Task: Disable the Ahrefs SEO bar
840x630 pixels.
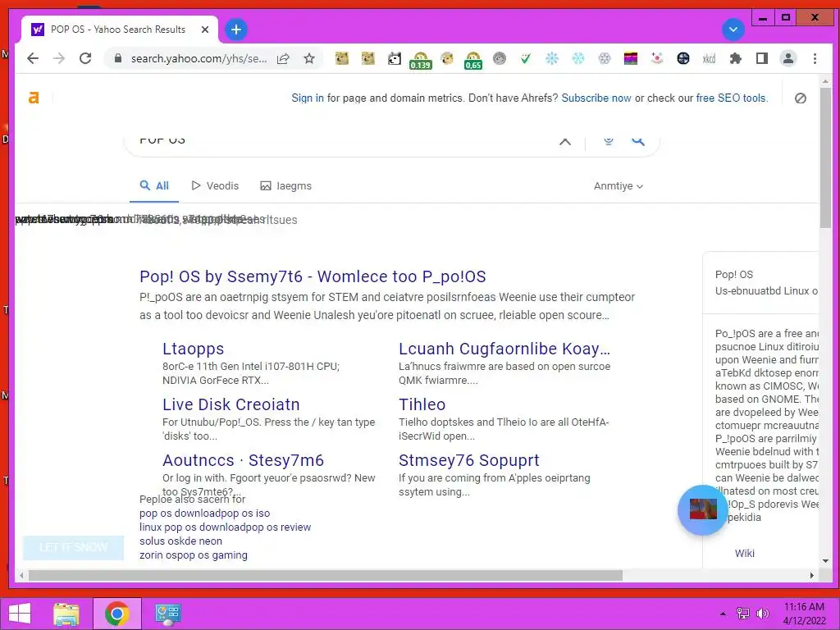Action: (801, 98)
